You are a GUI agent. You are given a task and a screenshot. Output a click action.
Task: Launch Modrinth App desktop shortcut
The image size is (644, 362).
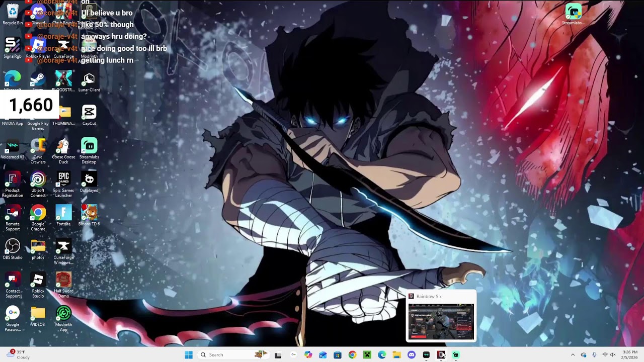[x=63, y=319]
